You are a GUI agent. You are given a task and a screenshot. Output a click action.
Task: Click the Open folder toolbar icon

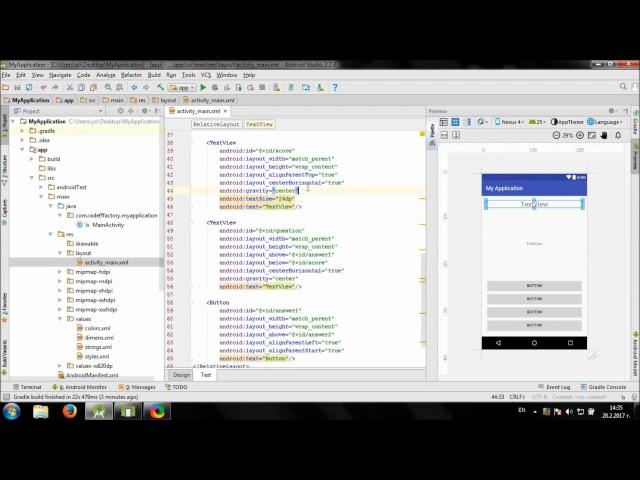5,87
